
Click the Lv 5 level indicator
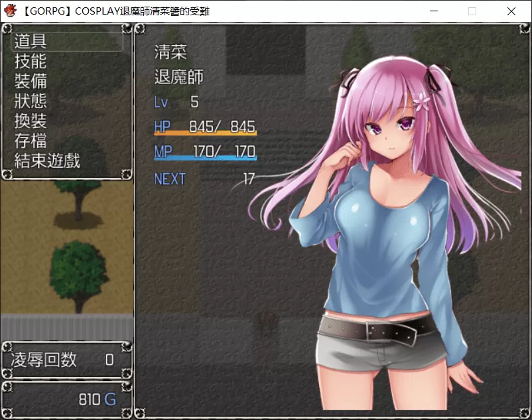176,102
